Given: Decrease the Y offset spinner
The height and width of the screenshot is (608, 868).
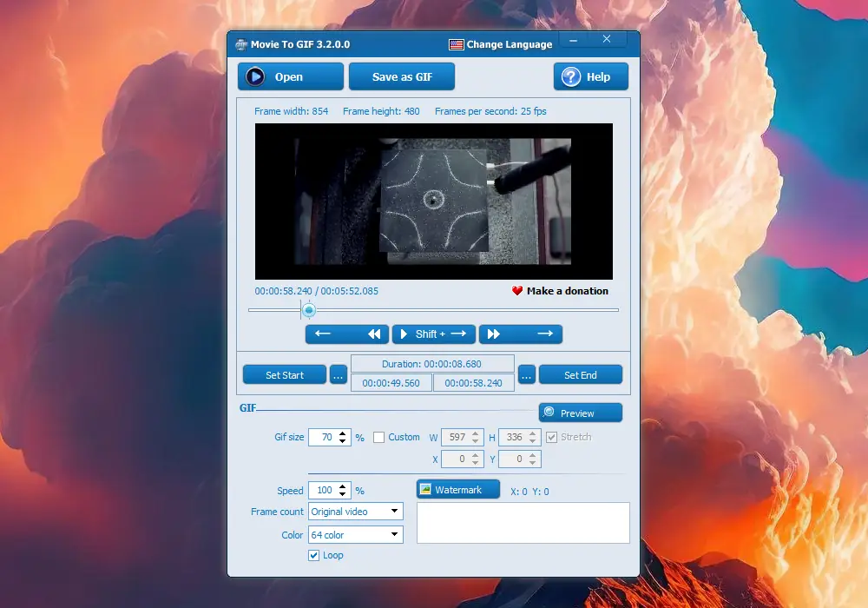Looking at the screenshot, I should tap(533, 463).
